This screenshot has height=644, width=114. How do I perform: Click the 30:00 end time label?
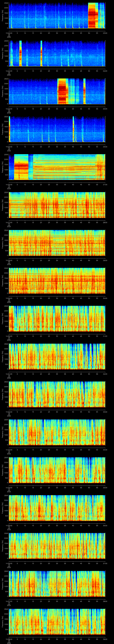(x=105, y=298)
